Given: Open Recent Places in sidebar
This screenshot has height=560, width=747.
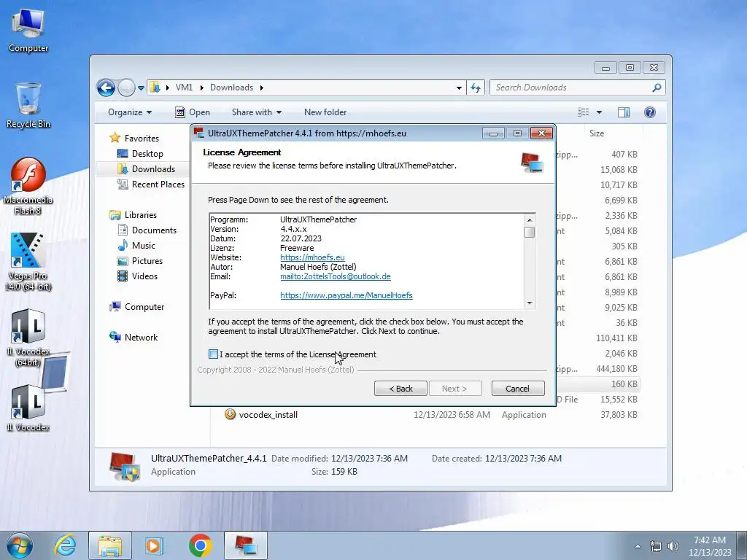Looking at the screenshot, I should click(x=158, y=184).
